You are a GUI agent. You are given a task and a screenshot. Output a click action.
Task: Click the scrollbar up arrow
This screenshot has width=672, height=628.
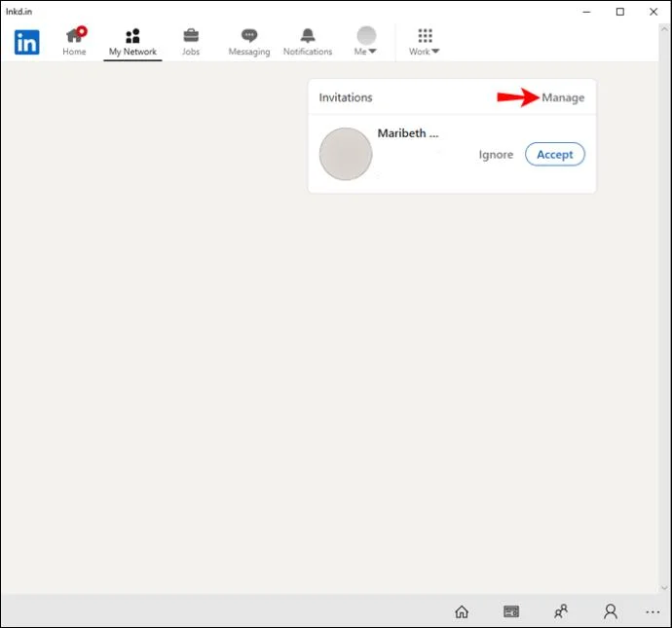click(665, 29)
